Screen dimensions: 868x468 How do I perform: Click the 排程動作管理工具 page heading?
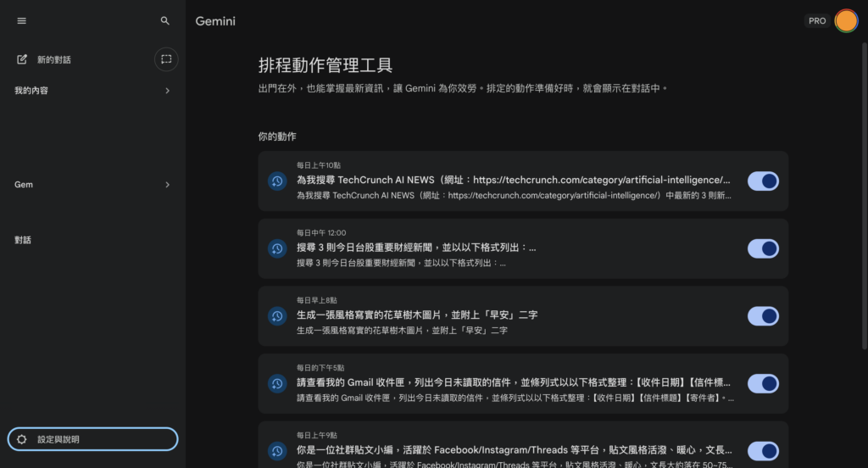tap(325, 65)
